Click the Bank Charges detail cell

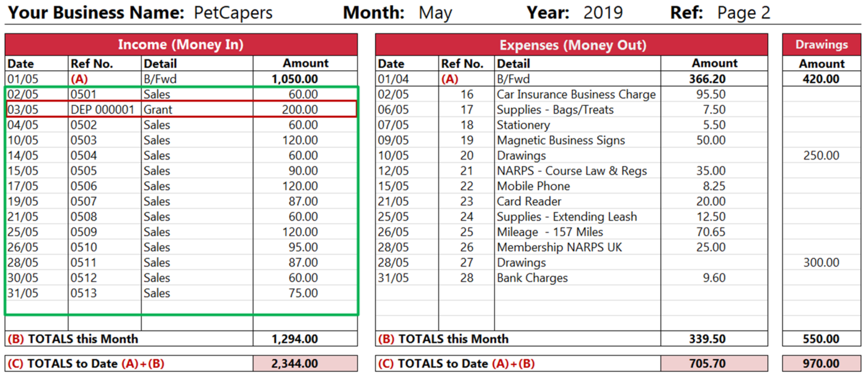click(532, 278)
